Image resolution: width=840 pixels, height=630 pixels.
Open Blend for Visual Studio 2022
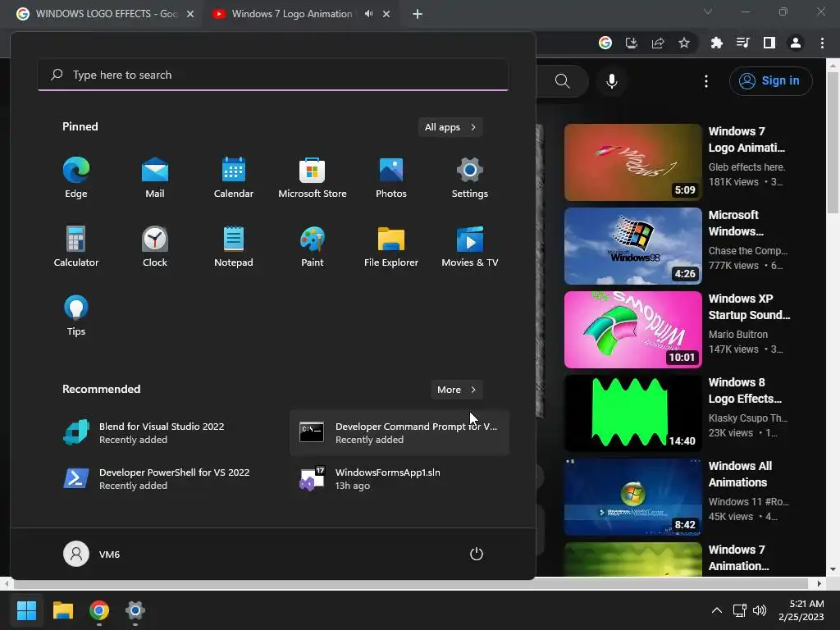point(163,433)
